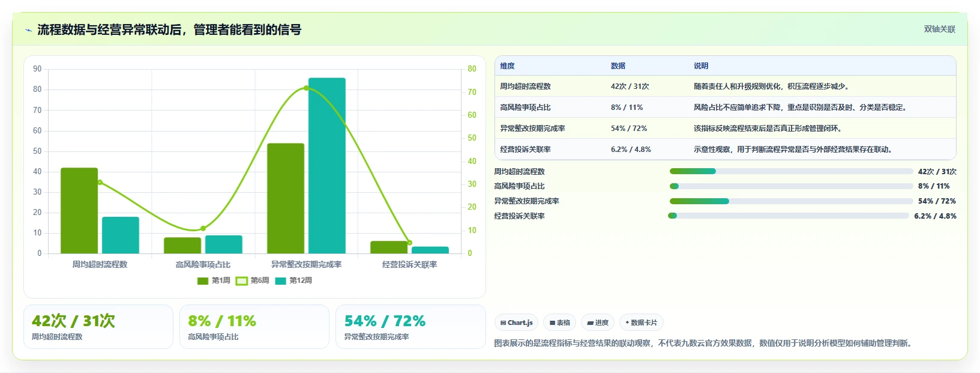
Task: Click the 高风险事项占比 x-axis label
Action: point(203,264)
